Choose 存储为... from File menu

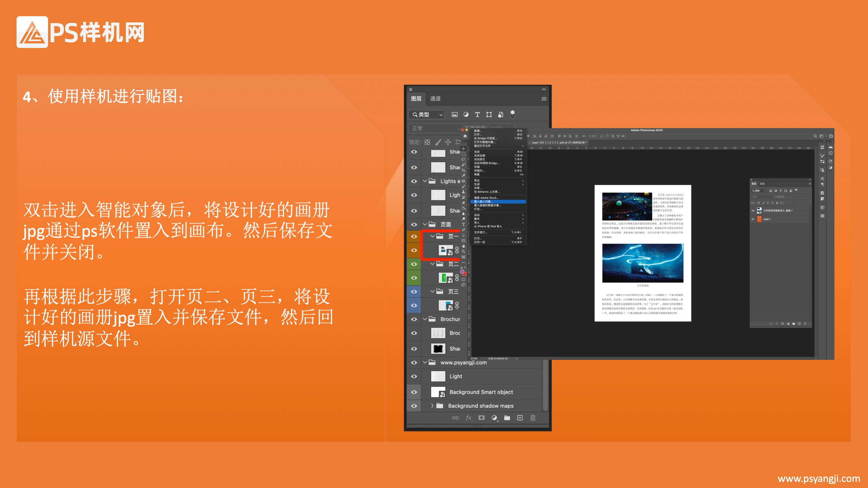[498, 171]
